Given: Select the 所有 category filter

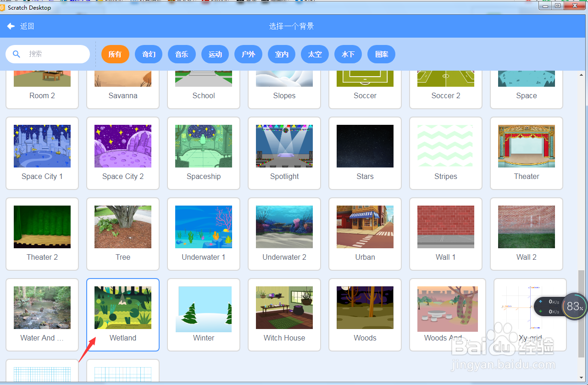Looking at the screenshot, I should 115,54.
